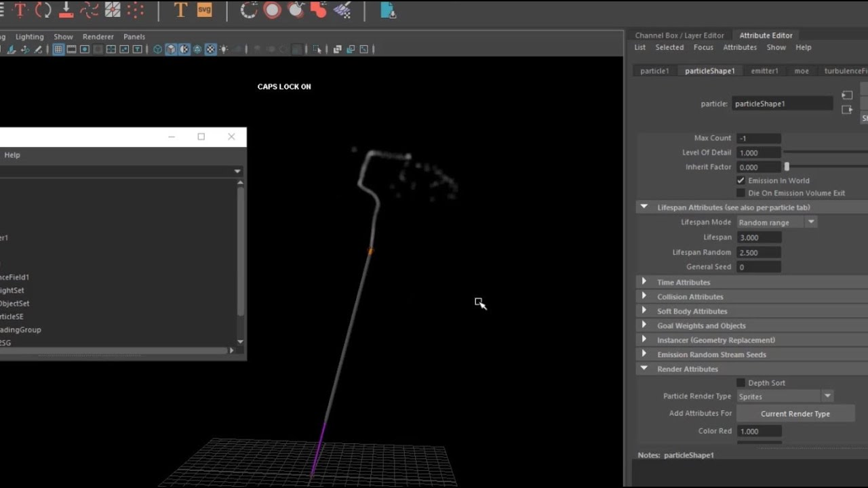Open the Renderer panel menu
Viewport: 868px width, 488px height.
98,37
